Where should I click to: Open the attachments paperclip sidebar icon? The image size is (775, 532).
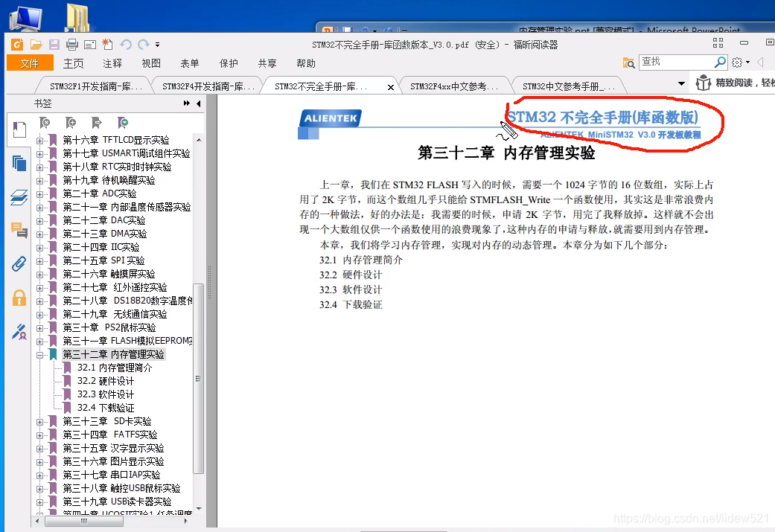[19, 264]
